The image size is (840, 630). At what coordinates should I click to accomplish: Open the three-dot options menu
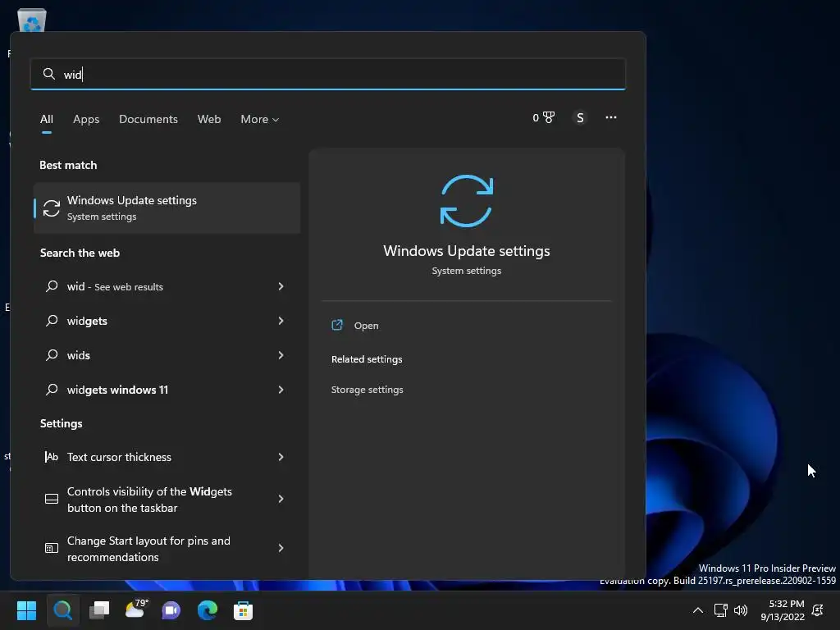pyautogui.click(x=610, y=117)
